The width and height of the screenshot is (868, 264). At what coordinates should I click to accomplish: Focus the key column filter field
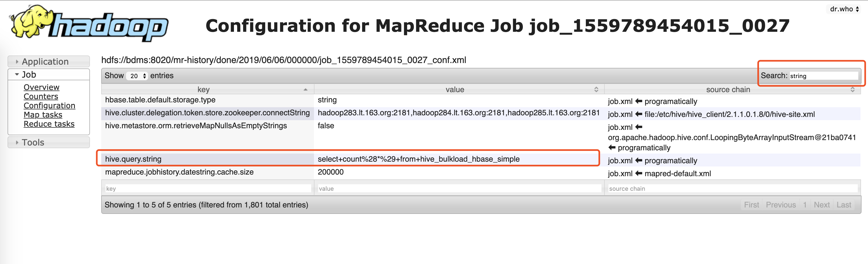[x=208, y=189]
